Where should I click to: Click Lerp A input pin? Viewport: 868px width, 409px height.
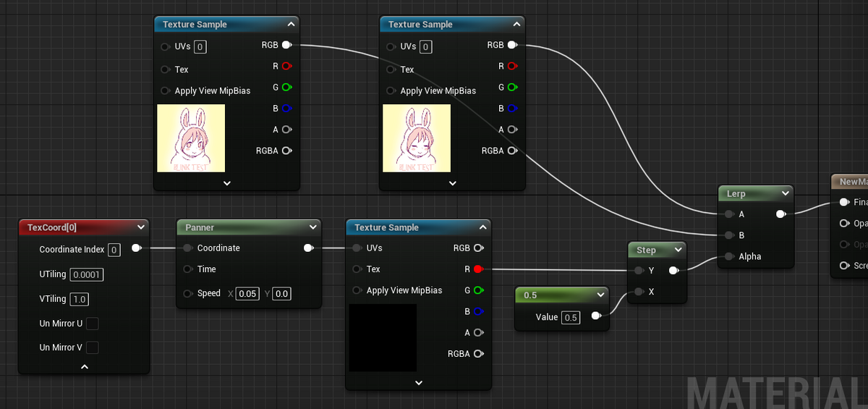point(728,214)
